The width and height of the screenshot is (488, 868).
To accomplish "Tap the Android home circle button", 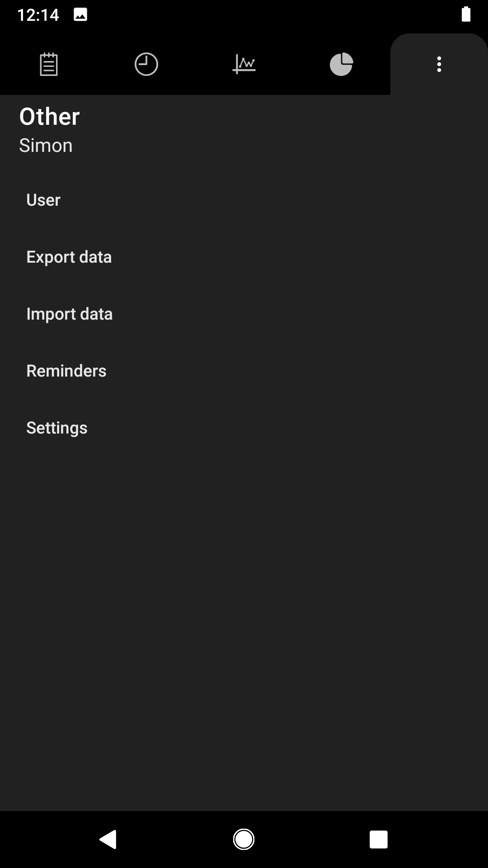I will [244, 840].
